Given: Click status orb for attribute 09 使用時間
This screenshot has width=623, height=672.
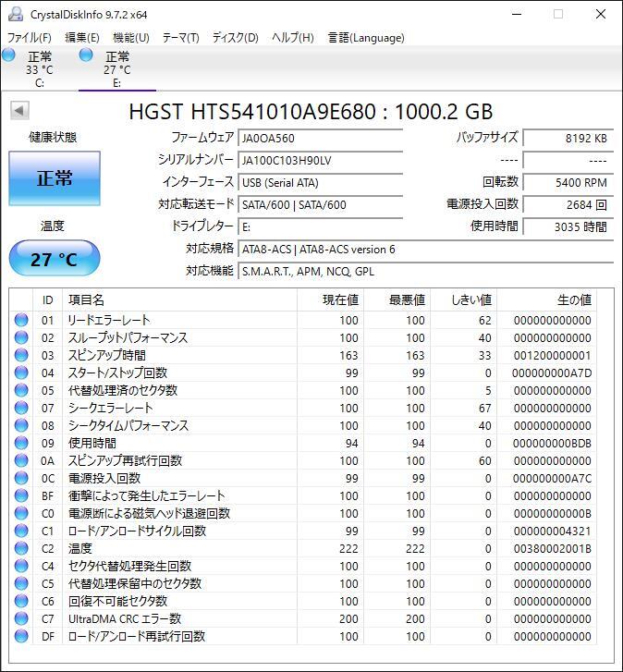Looking at the screenshot, I should [x=21, y=443].
